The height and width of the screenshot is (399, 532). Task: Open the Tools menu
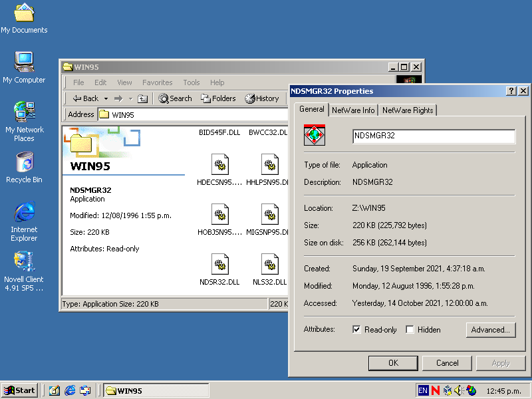coord(192,82)
